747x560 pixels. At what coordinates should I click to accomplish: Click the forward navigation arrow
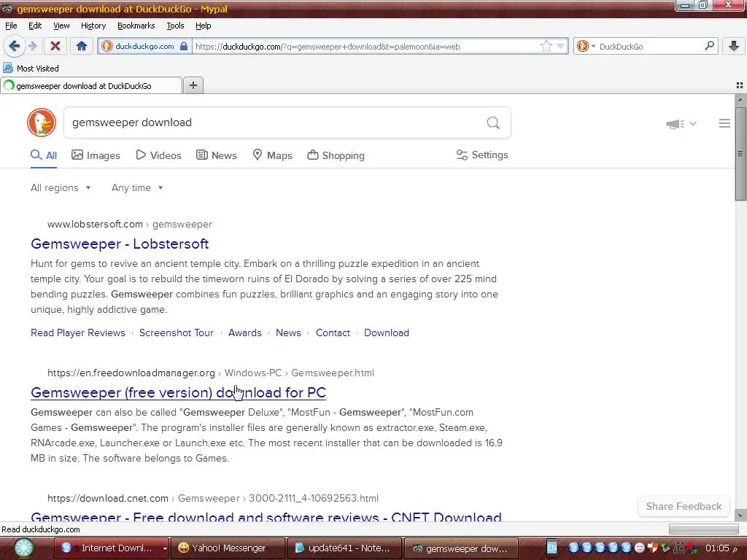coord(32,46)
